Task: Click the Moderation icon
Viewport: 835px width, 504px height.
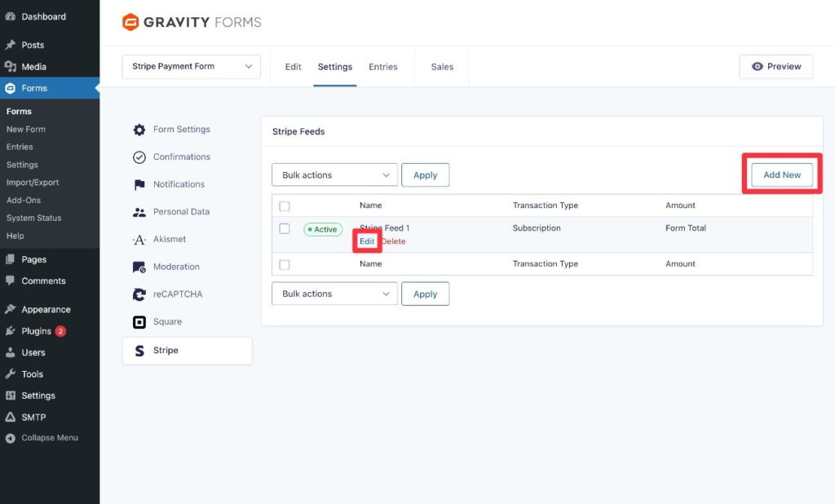Action: point(139,267)
